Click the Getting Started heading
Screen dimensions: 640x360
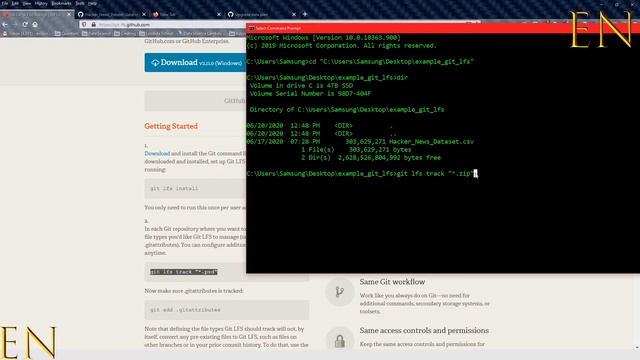tap(171, 126)
